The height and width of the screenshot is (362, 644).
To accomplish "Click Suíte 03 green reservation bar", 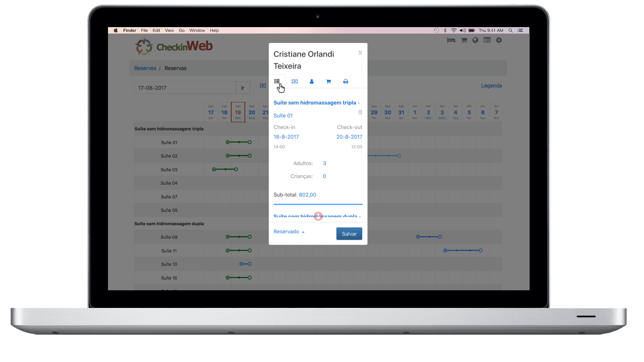I will coord(225,169).
